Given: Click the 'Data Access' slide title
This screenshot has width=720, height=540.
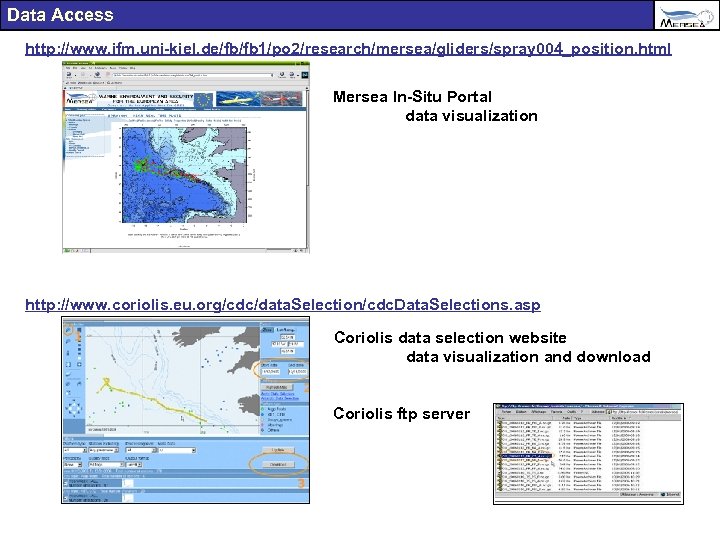Looking at the screenshot, I should [60, 15].
